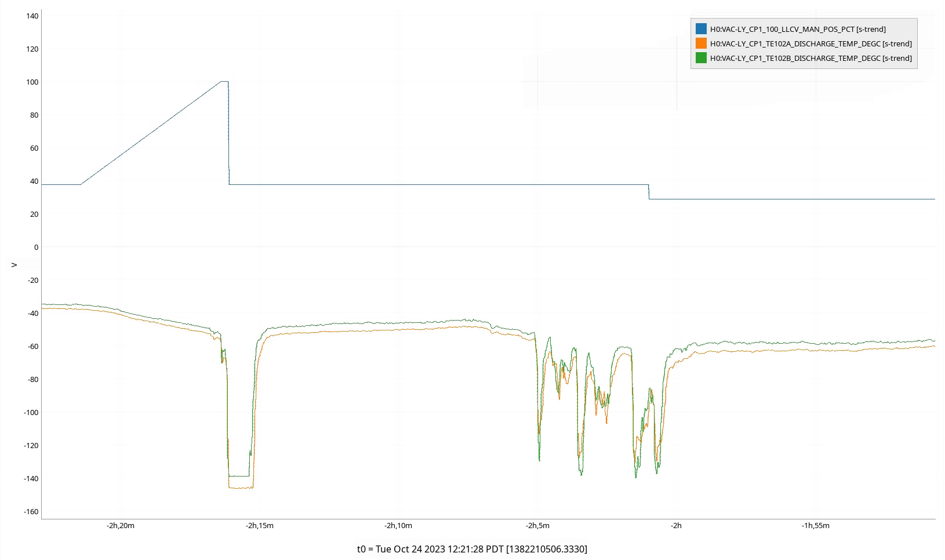Image resolution: width=945 pixels, height=560 pixels.
Task: Click x-axis tick label -2h,10m
Action: click(398, 526)
